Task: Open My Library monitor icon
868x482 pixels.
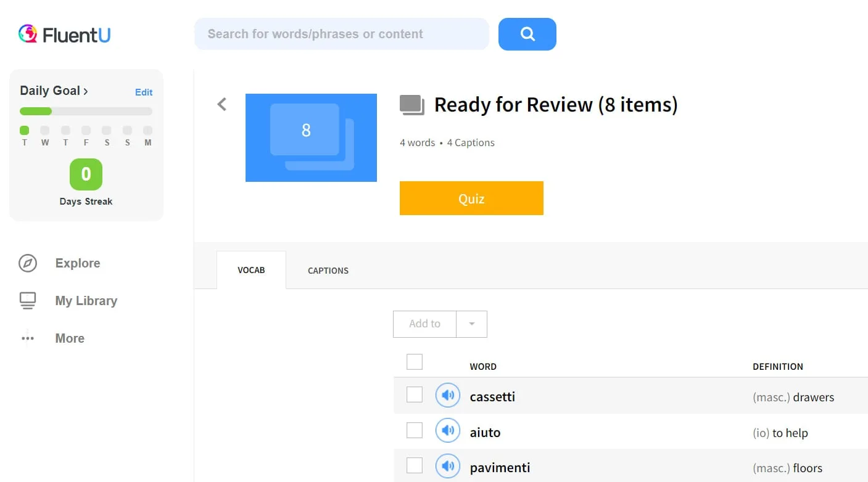Action: coord(28,301)
